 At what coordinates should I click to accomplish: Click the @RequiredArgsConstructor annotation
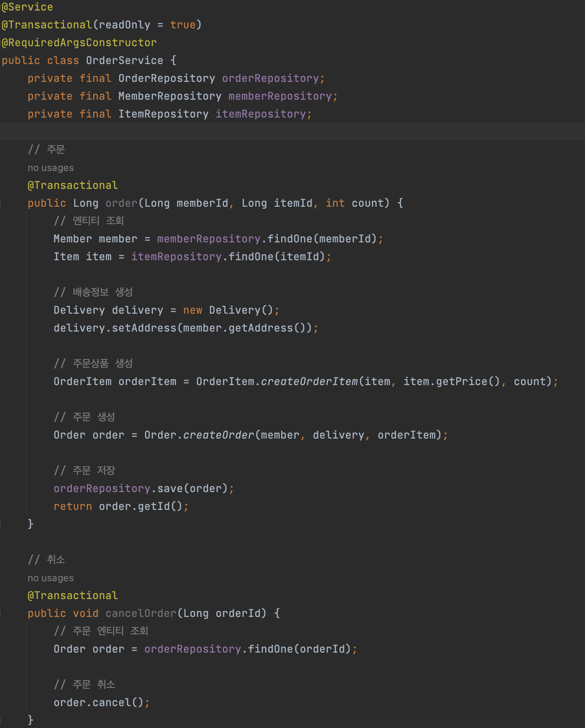pos(79,43)
